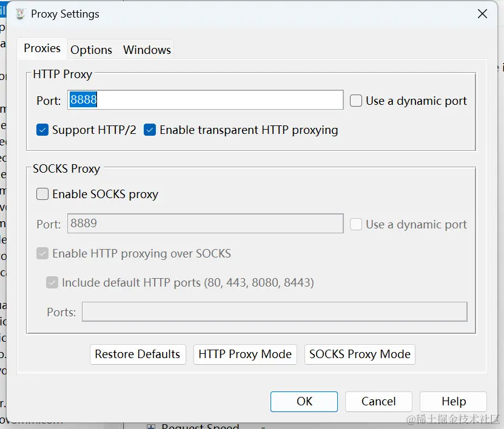Enable dynamic port in HTTP Proxy section
504x429 pixels.
point(356,101)
